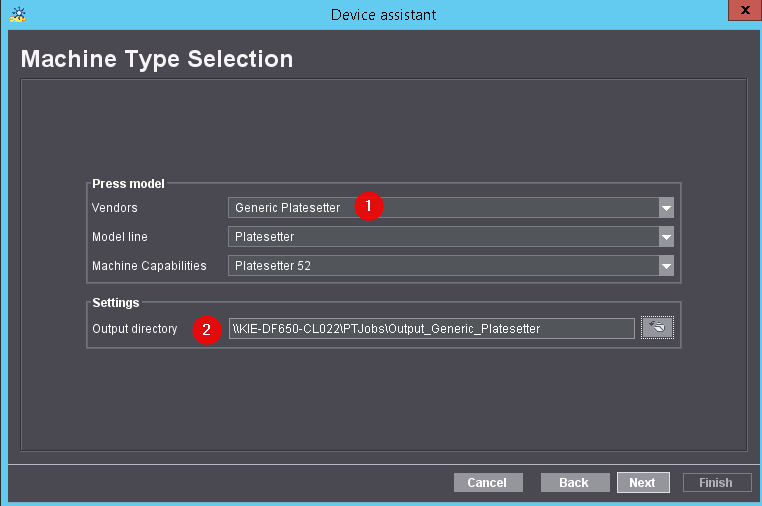
Task: Click inside the Output directory path field
Action: [x=430, y=329]
